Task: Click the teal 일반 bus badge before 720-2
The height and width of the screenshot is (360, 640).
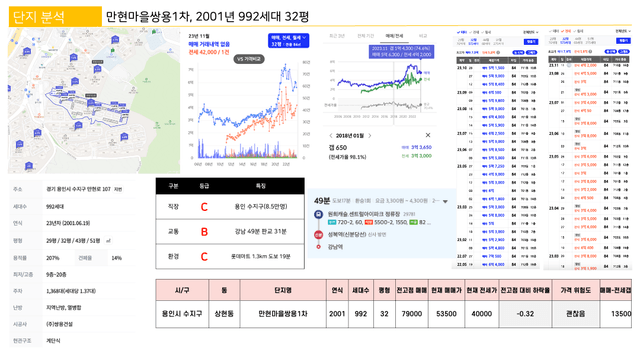Action: pyautogui.click(x=331, y=222)
